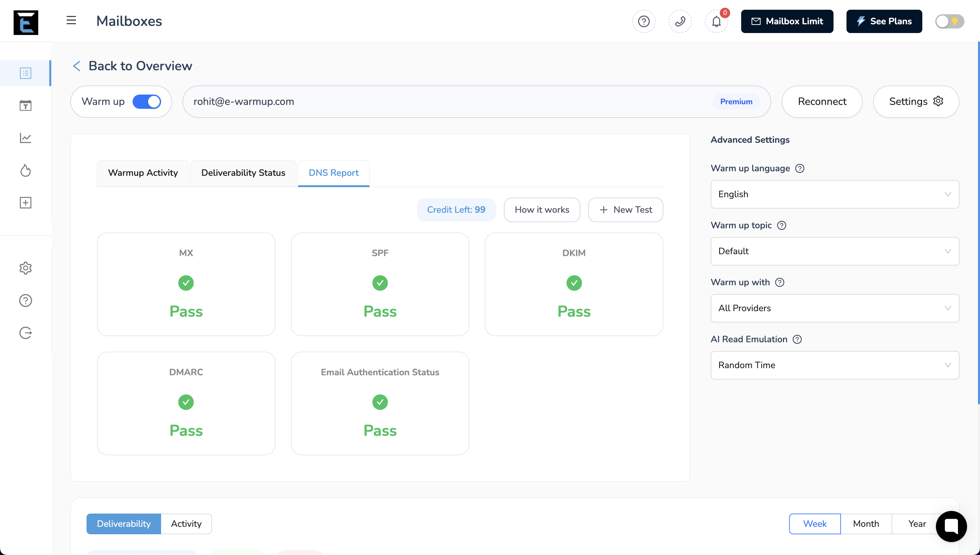This screenshot has width=980, height=555.
Task: Open the Warm up with providers dropdown
Action: click(x=834, y=308)
